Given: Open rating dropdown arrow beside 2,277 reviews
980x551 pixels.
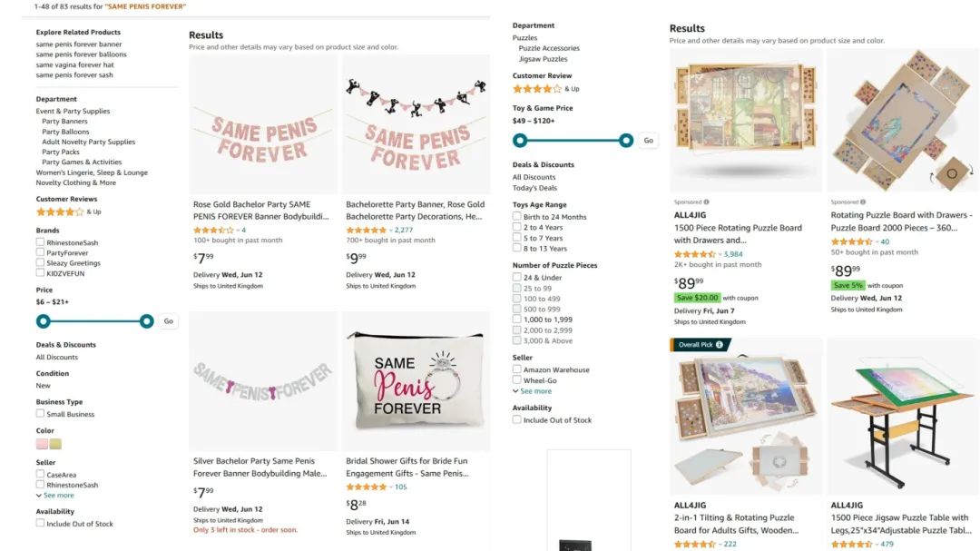Looking at the screenshot, I should (x=391, y=231).
